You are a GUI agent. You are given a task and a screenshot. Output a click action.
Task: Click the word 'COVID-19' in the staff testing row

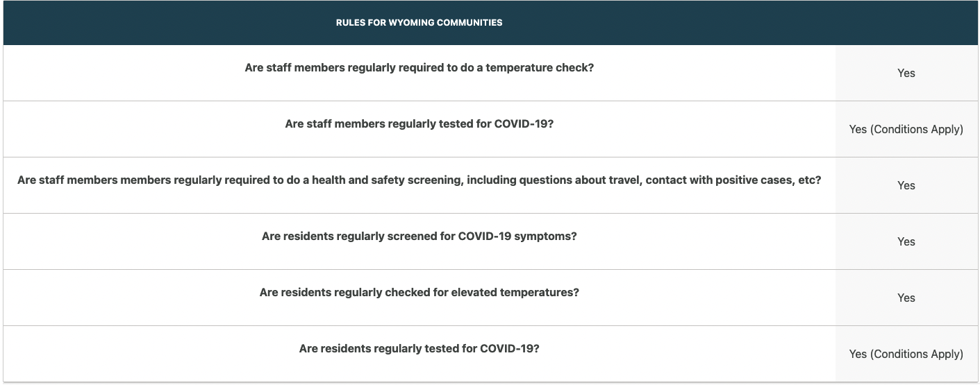click(x=521, y=124)
